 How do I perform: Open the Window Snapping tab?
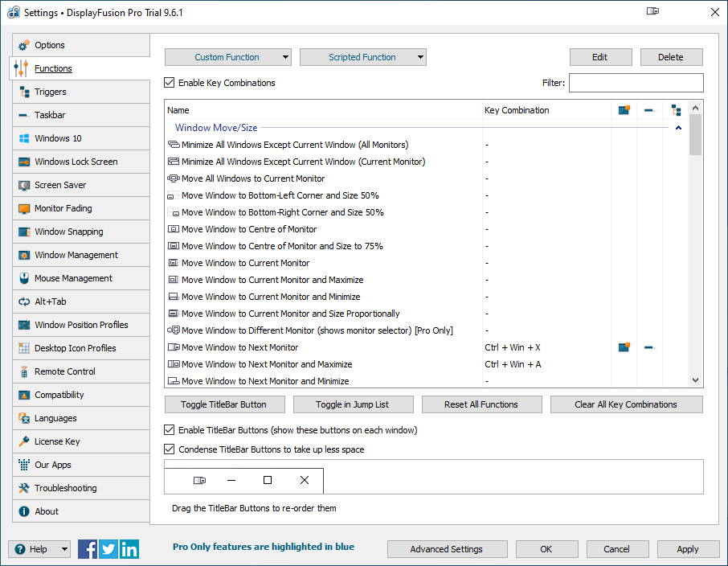[81, 232]
